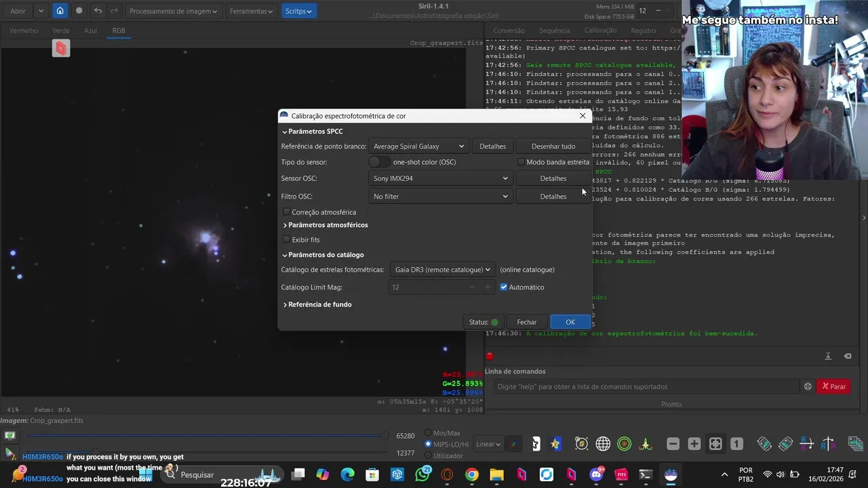Switch to Verde channel tab
This screenshot has width=868, height=488.
pos(61,30)
